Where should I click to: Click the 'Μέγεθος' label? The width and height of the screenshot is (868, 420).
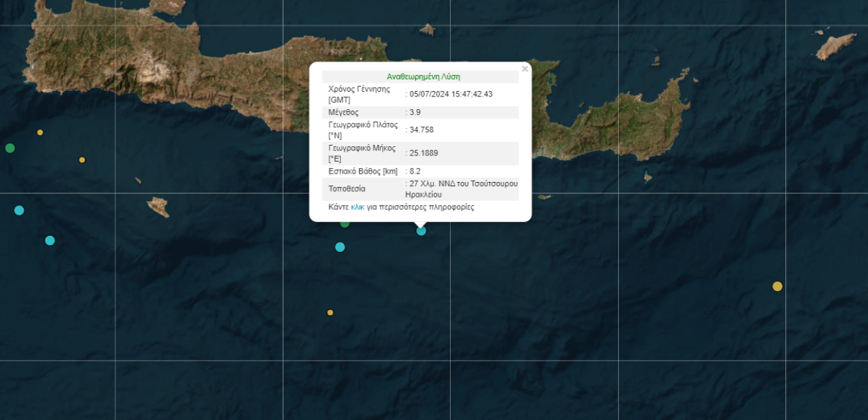coord(343,112)
